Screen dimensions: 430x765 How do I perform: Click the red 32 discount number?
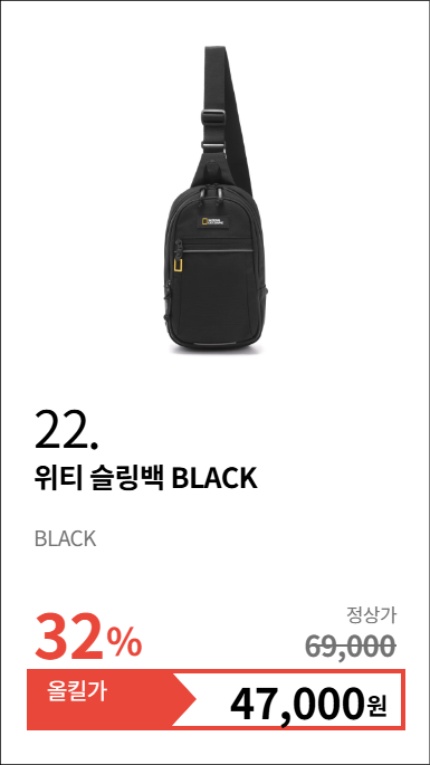[x=71, y=636]
